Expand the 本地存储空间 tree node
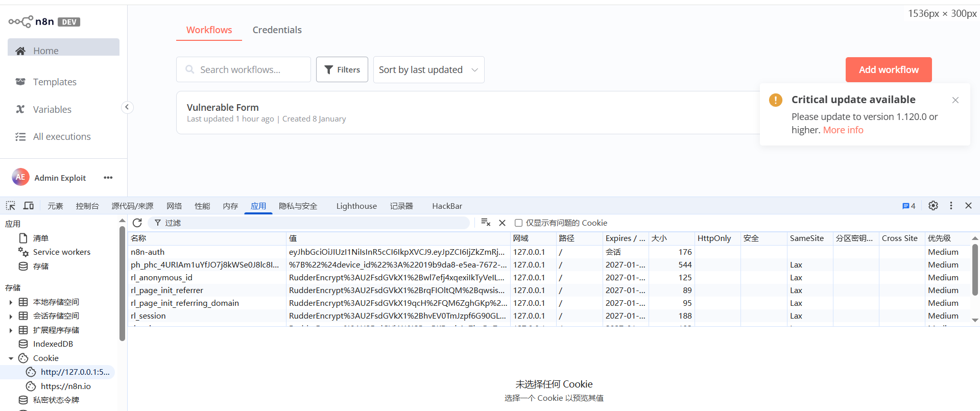This screenshot has width=980, height=411. 11,302
